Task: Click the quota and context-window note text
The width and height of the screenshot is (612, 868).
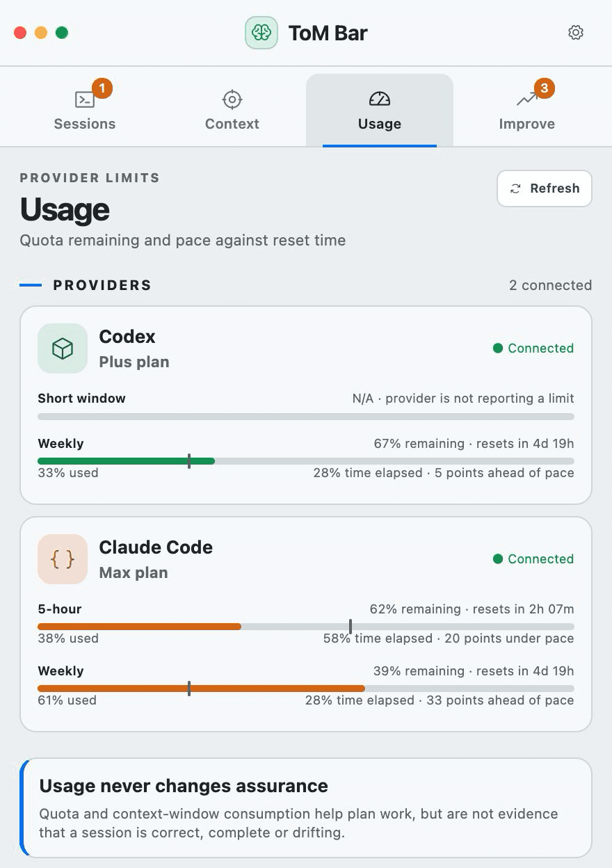Action: click(x=298, y=823)
